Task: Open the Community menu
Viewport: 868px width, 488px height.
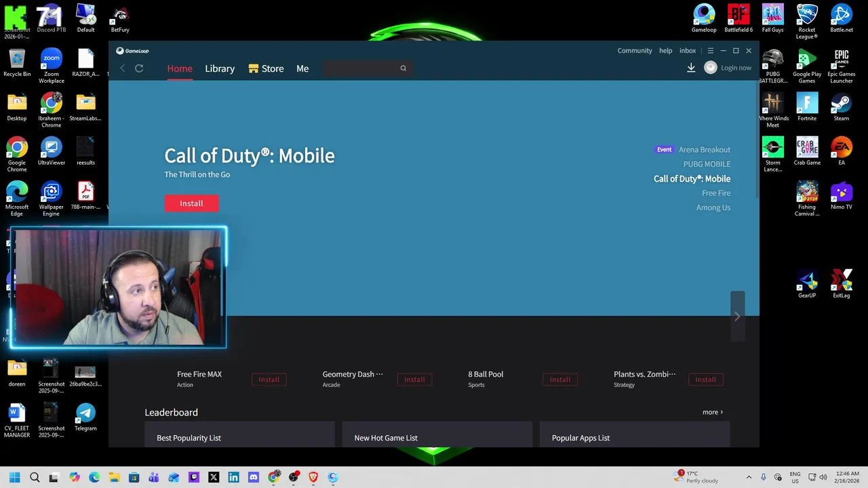Action: pyautogui.click(x=635, y=51)
